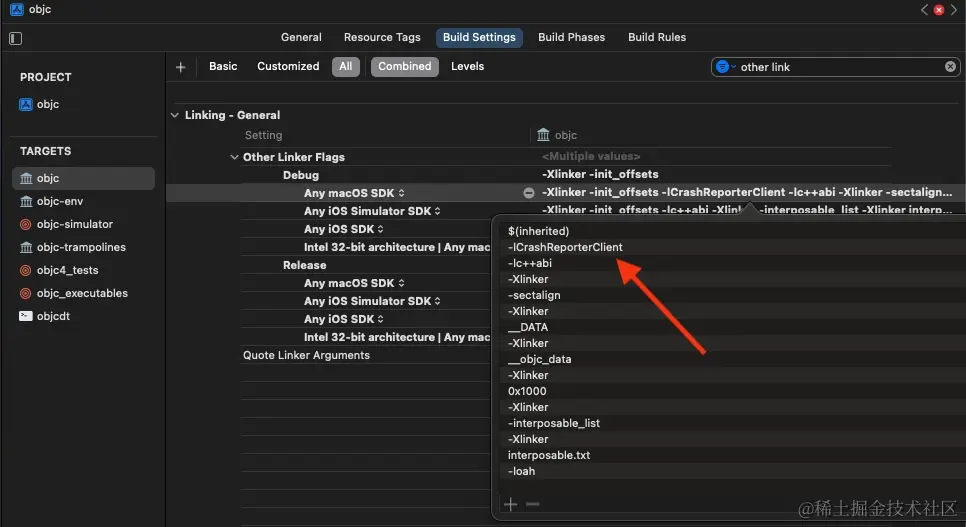Select the objc-trampolines target

(x=83, y=247)
